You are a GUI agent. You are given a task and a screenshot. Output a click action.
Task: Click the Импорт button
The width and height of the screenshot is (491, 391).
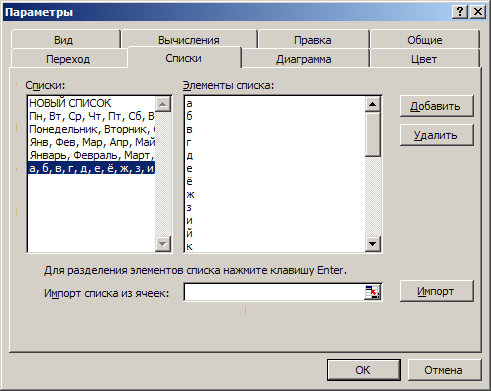tap(436, 291)
